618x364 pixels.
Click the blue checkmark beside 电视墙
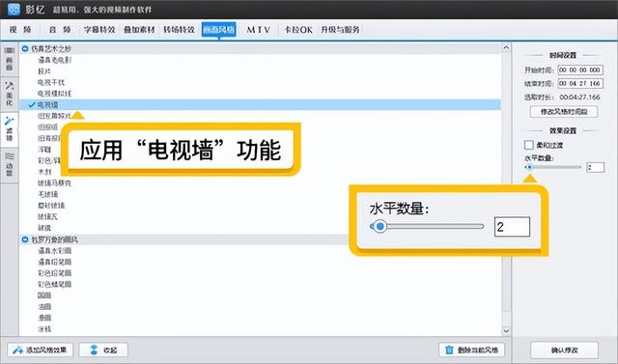coord(32,105)
